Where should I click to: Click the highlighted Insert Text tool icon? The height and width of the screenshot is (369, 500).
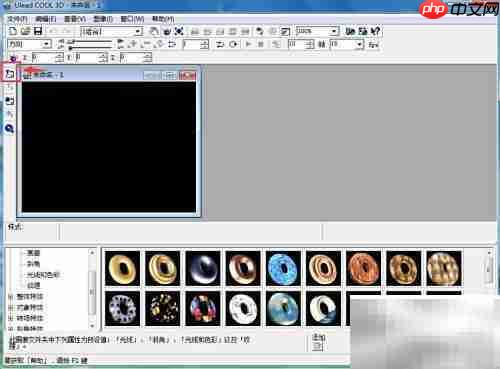click(10, 74)
